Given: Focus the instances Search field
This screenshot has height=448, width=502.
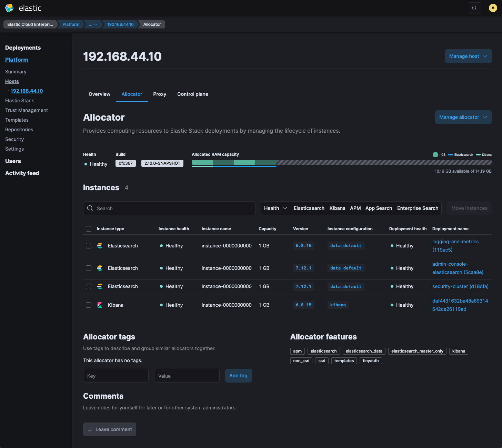Looking at the screenshot, I should pyautogui.click(x=169, y=208).
